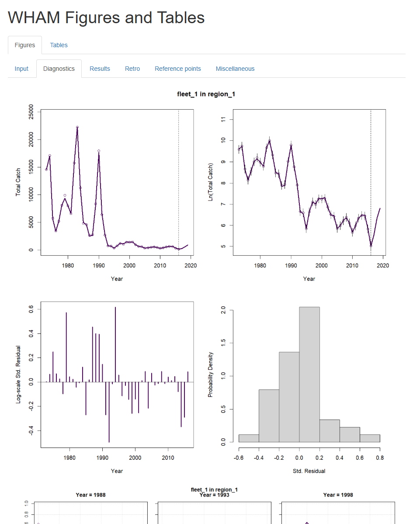Click the WHAM Figures and Tables heading
Viewport: 420px width, 524px height.
[105, 17]
